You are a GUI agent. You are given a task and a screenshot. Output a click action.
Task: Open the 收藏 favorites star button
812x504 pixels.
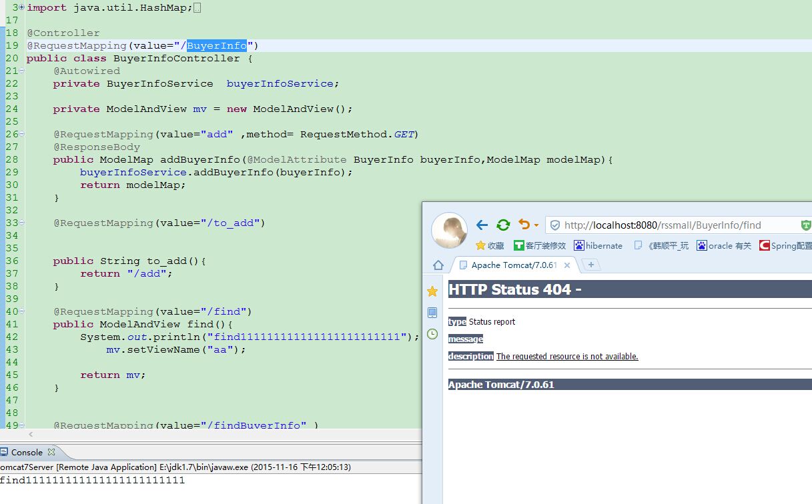coord(490,245)
